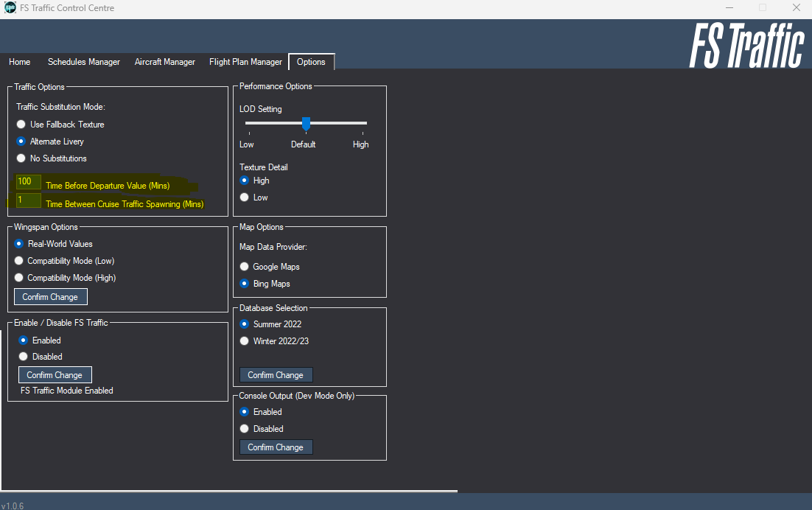Return to the Home tab
Viewport: 812px width, 510px height.
click(19, 62)
